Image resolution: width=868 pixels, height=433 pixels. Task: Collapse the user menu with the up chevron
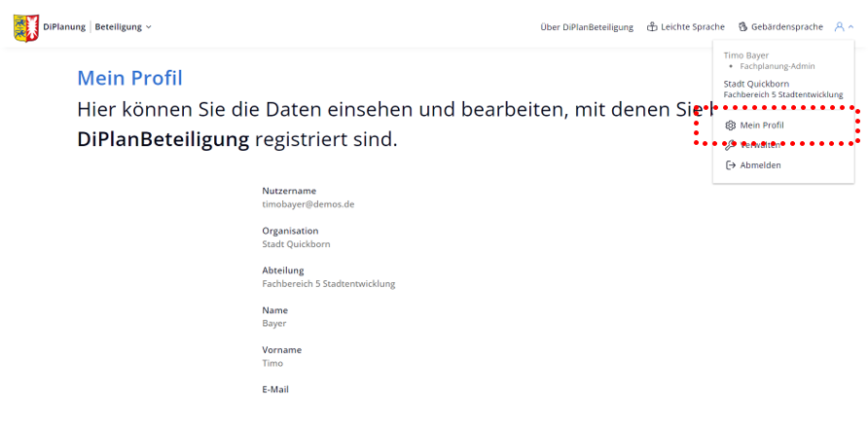pyautogui.click(x=851, y=27)
